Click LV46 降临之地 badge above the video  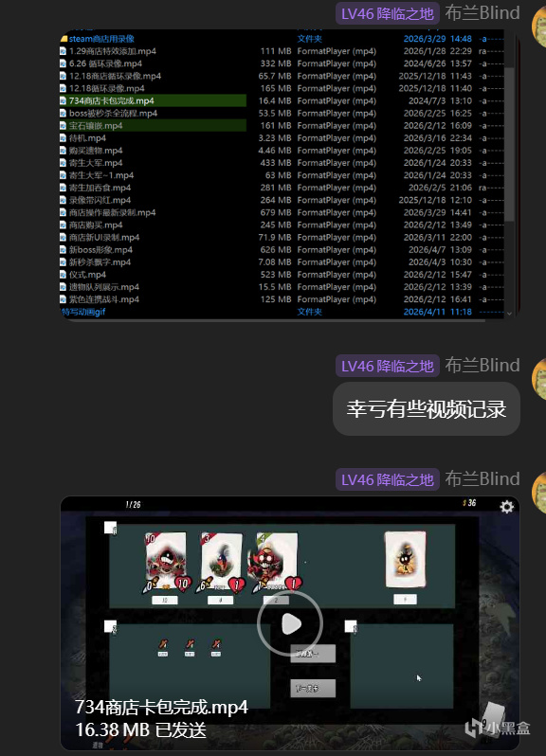click(388, 479)
